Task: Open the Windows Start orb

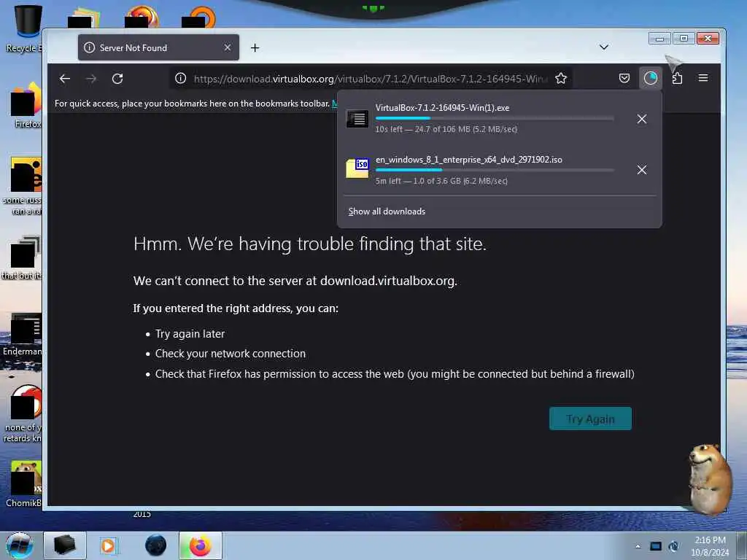Action: click(19, 545)
